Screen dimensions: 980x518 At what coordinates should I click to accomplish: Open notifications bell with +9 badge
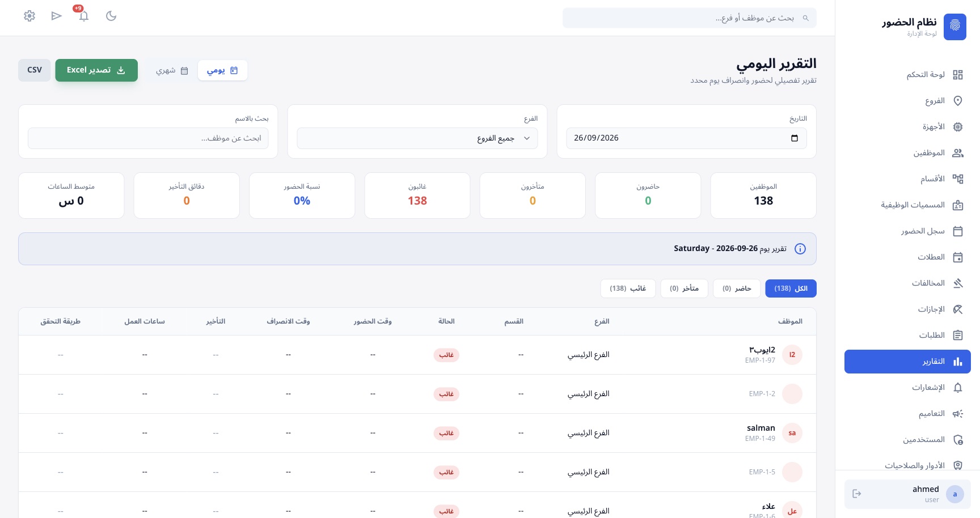click(x=83, y=16)
